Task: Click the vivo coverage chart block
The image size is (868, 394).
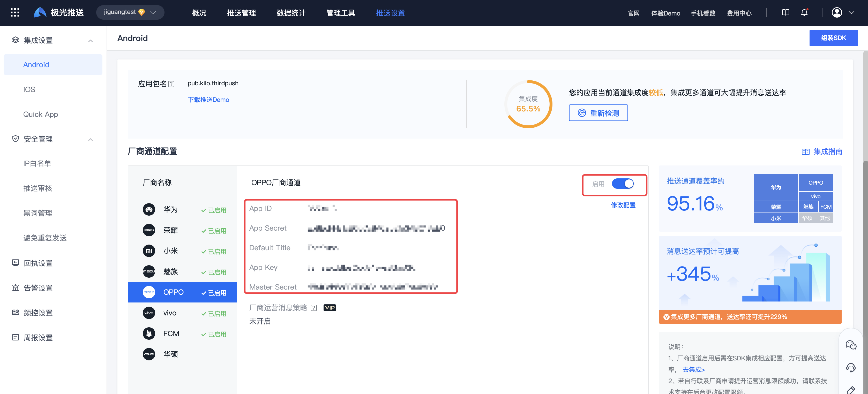Action: point(815,196)
